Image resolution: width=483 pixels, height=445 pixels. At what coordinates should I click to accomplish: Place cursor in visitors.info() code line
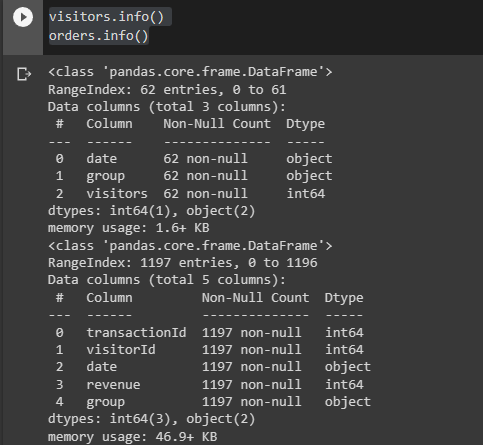point(106,17)
